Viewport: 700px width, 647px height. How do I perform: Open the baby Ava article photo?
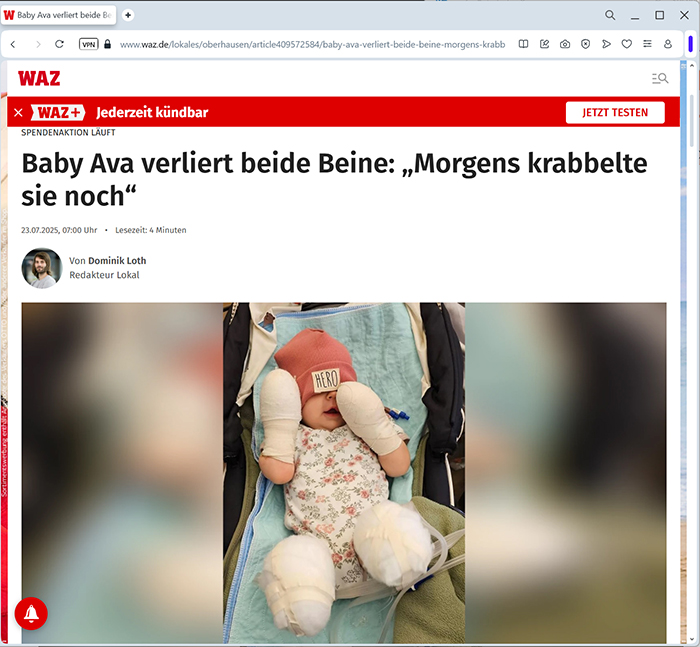(x=344, y=473)
